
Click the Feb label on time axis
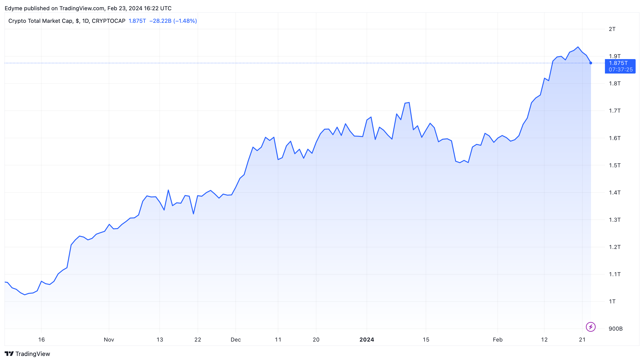(498, 339)
